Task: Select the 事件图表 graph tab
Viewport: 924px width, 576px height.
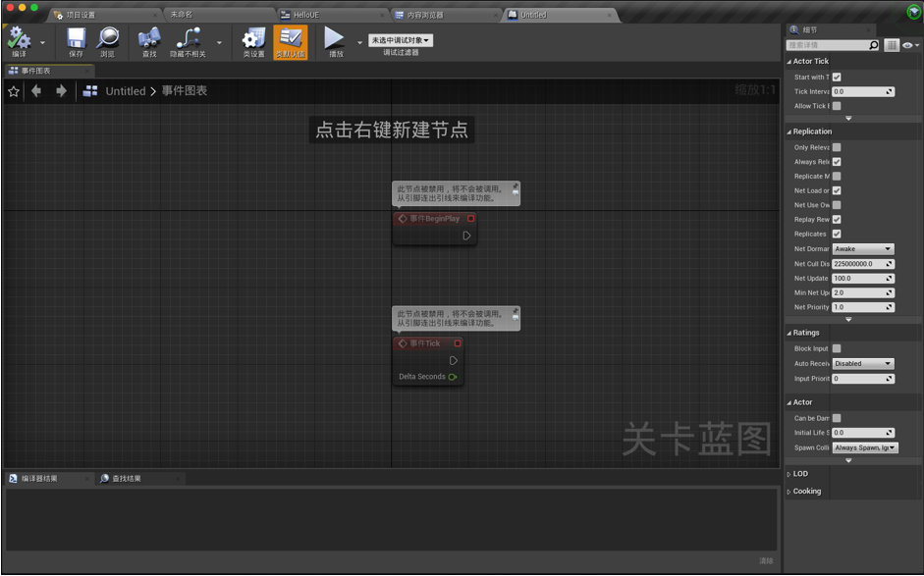Action: 36,71
